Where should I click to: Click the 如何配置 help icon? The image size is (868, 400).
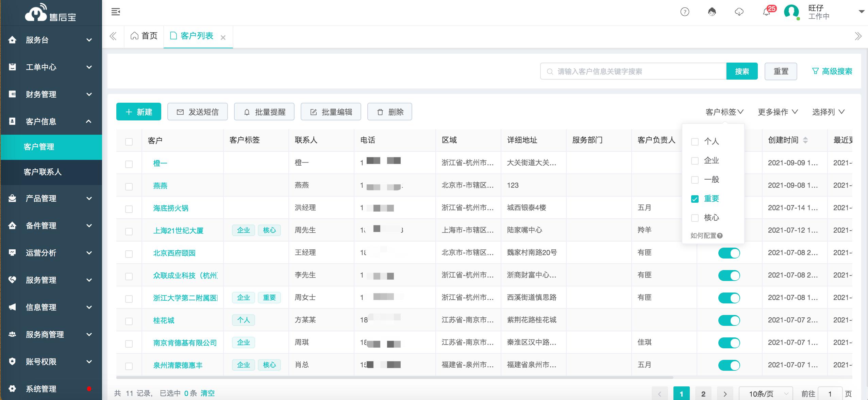720,236
